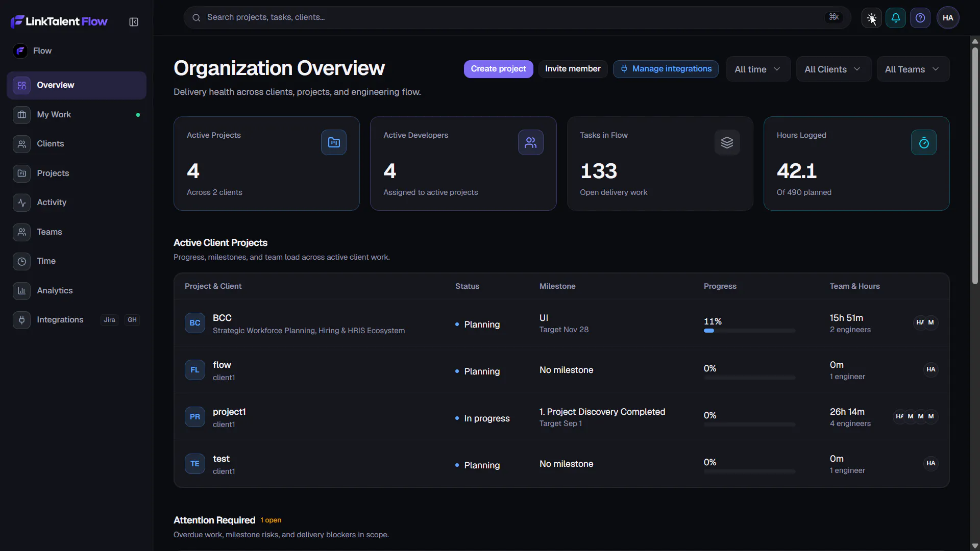Click the Status column header

tap(467, 286)
